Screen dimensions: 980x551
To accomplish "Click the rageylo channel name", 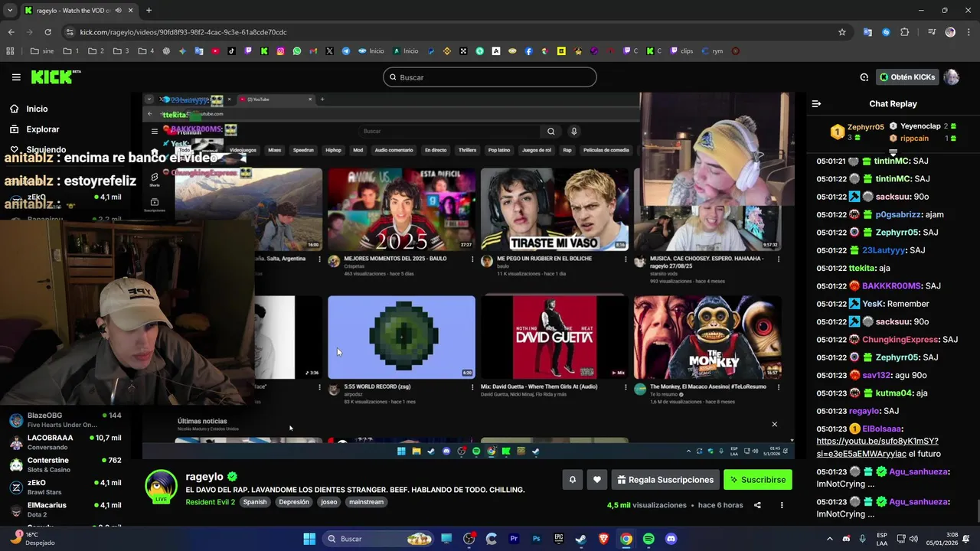I will coord(204,477).
